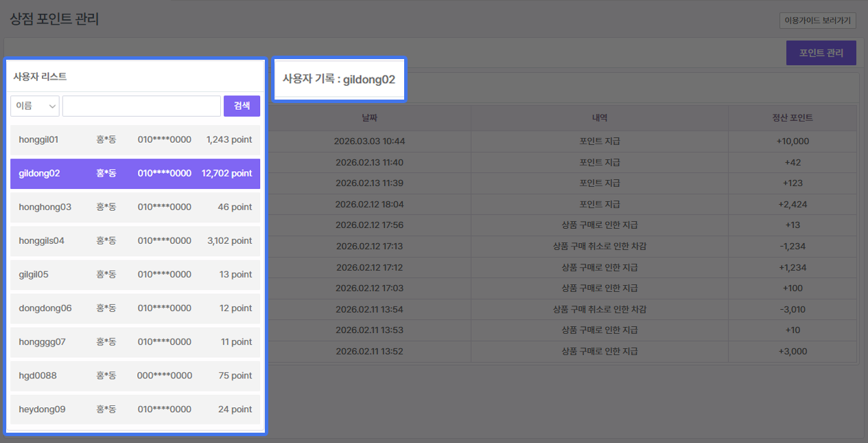Open the 이용가이드 보러가기 link

[x=817, y=21]
